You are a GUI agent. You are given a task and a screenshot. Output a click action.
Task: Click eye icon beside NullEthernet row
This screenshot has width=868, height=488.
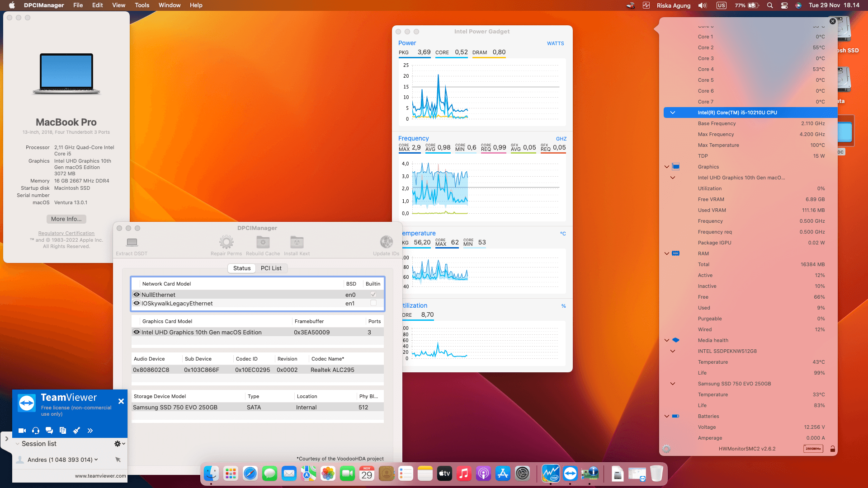136,295
